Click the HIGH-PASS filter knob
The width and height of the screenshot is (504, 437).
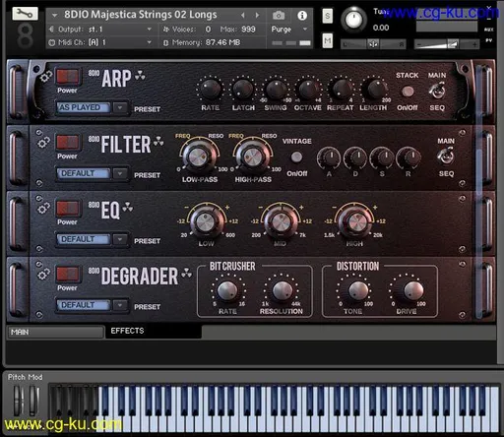tap(252, 156)
